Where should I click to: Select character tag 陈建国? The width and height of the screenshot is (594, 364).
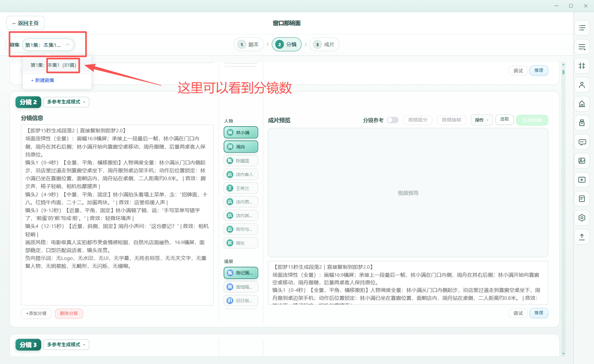pyautogui.click(x=241, y=161)
